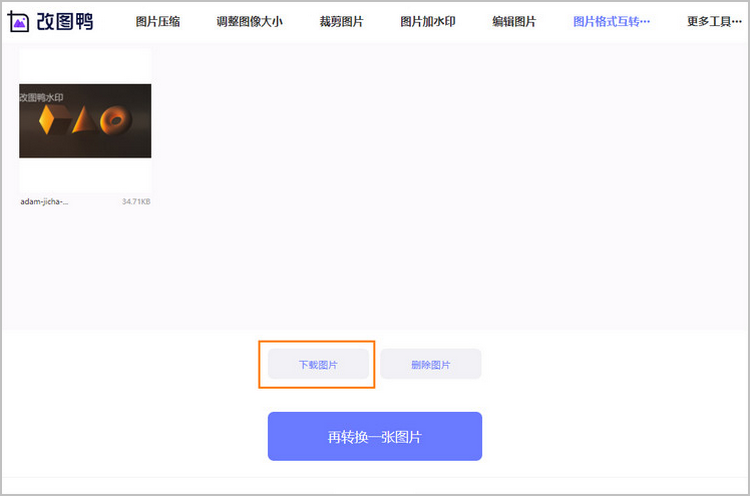Open the 图片压缩 tab

pos(158,22)
